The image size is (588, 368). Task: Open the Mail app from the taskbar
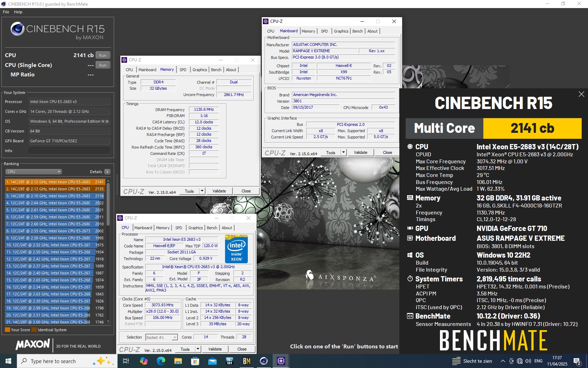212,361
